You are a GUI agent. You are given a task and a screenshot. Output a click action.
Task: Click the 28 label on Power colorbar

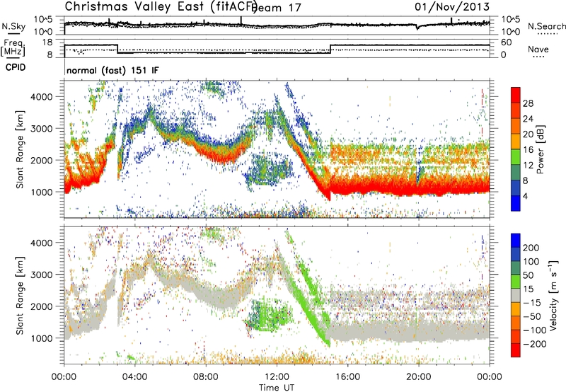tap(528, 103)
